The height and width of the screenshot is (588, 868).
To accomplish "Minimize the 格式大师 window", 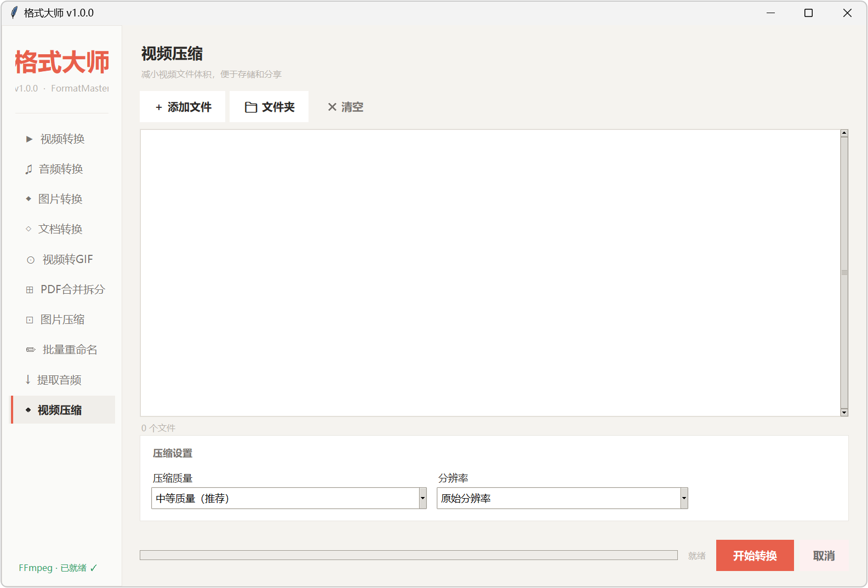I will [x=770, y=13].
